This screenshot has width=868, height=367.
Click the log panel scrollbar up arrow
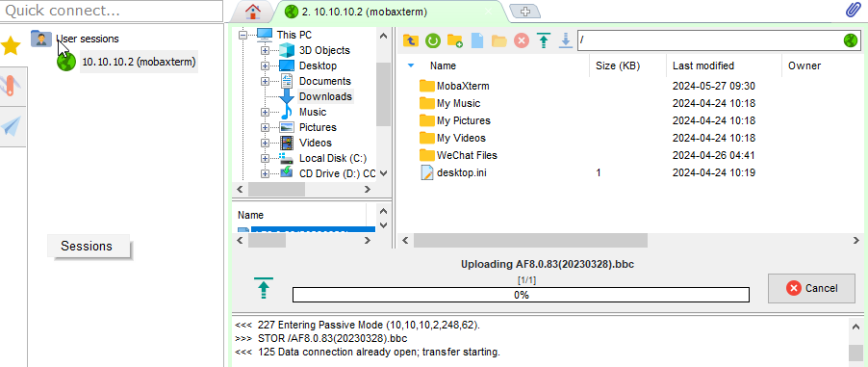855,328
